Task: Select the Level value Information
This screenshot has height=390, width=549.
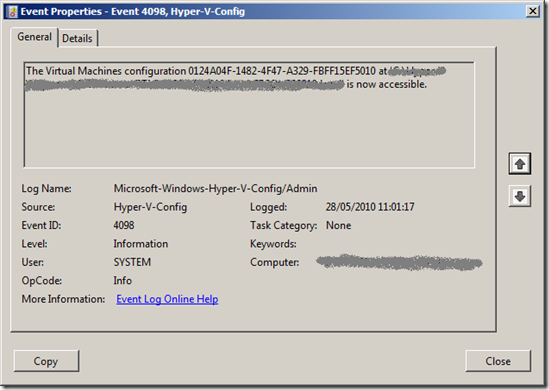Action: [140, 244]
